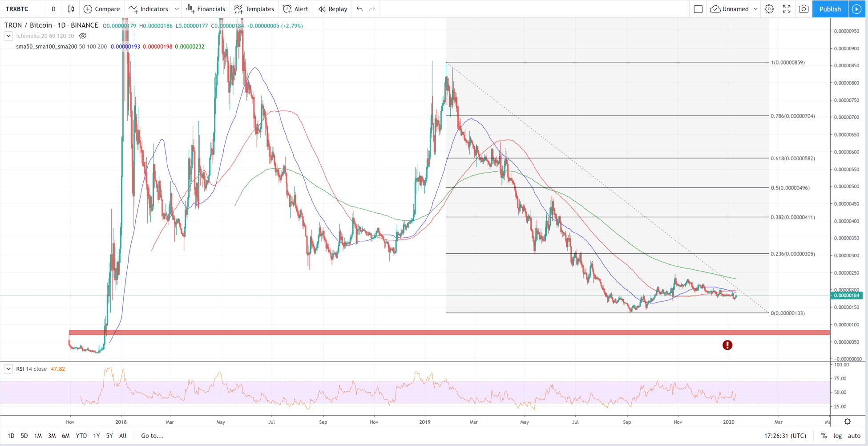Open Financials panel
Viewport: 868px width, 446px height.
point(206,9)
